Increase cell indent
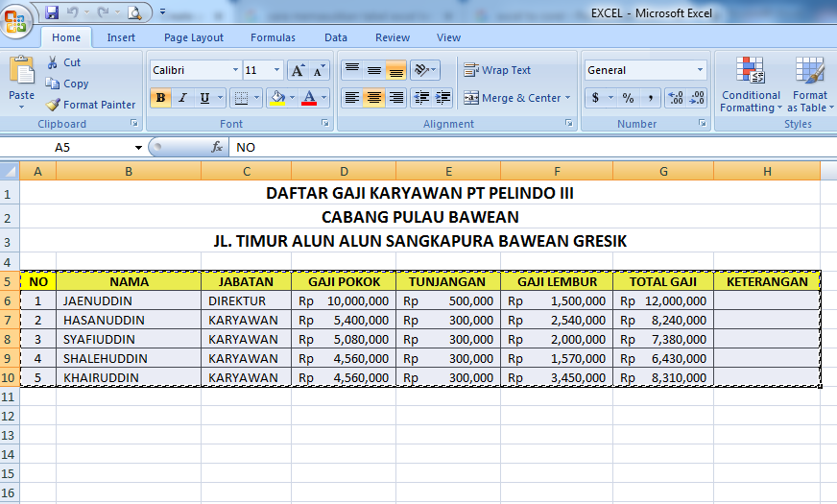 click(442, 98)
